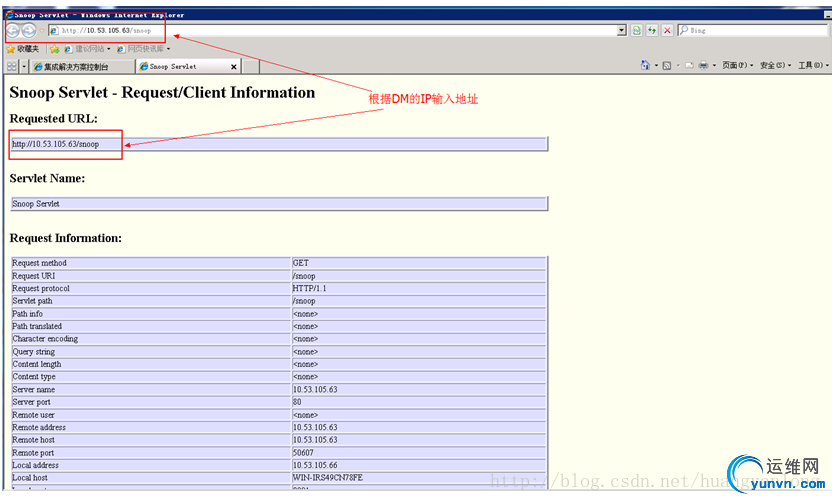Open the 安全(S) Safety menu
This screenshot has width=832, height=501.
coord(775,65)
